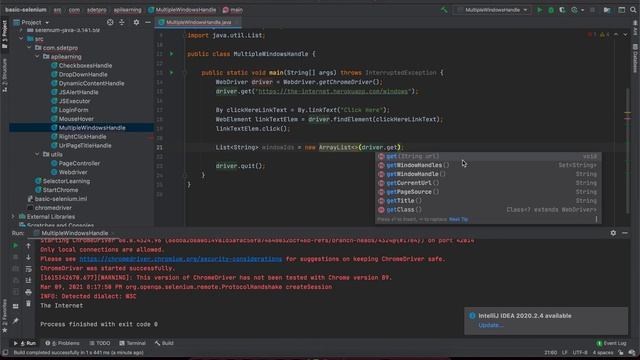Collapse the utils package

point(37,154)
